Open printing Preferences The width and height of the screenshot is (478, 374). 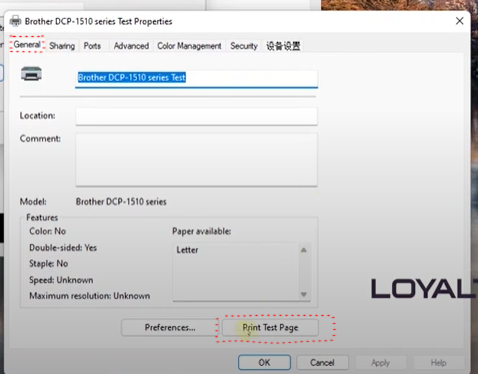pyautogui.click(x=170, y=328)
